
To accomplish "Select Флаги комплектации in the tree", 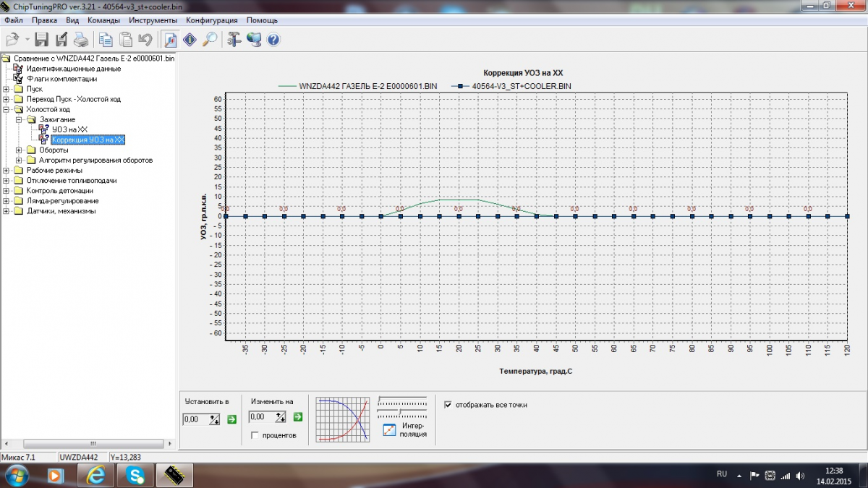I will (62, 79).
